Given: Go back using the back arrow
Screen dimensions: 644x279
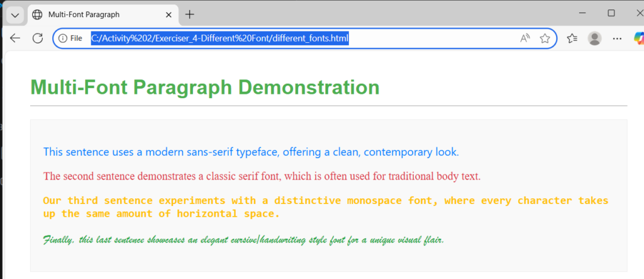Looking at the screenshot, I should tap(15, 38).
